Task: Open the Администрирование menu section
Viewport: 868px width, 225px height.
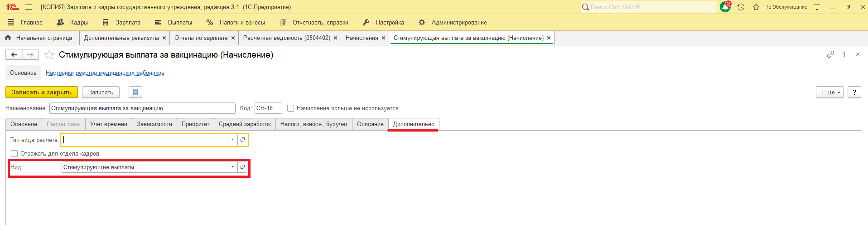Action: [453, 22]
